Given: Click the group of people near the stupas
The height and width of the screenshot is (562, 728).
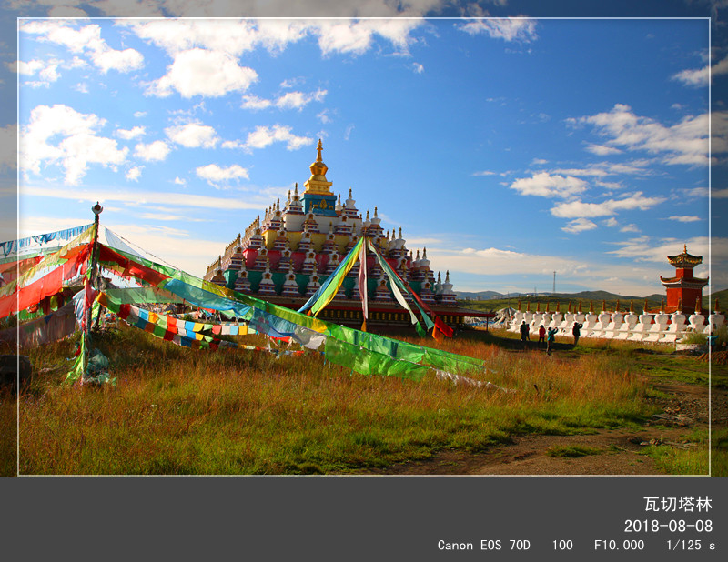Looking at the screenshot, I should point(549,334).
